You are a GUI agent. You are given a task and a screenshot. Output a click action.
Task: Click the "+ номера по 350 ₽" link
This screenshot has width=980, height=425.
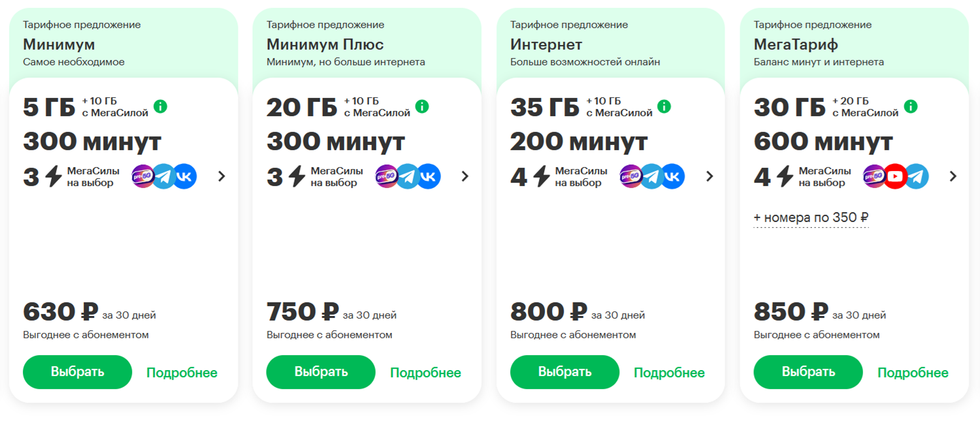811,218
